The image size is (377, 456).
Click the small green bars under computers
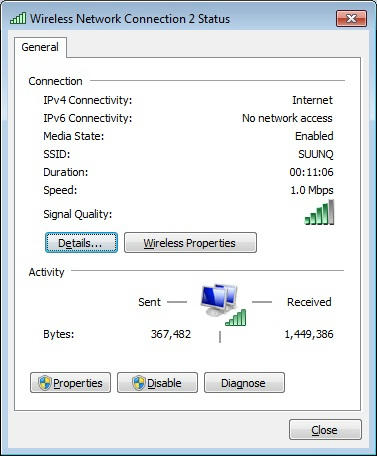(236, 317)
